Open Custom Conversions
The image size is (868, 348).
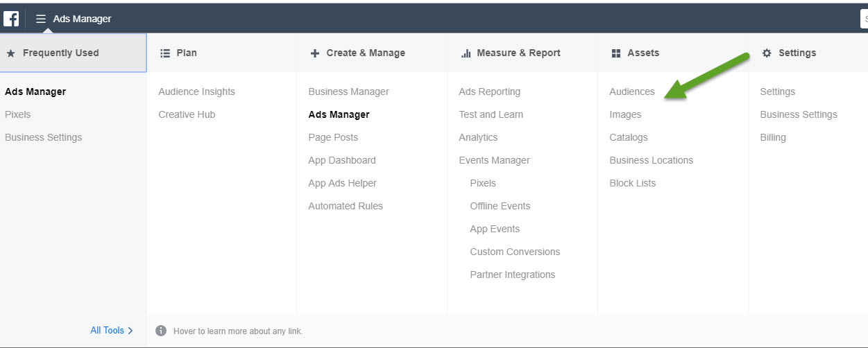[515, 252]
